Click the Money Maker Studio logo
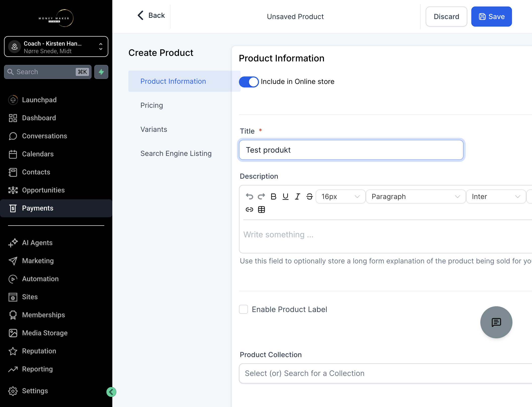532x407 pixels. [x=56, y=18]
